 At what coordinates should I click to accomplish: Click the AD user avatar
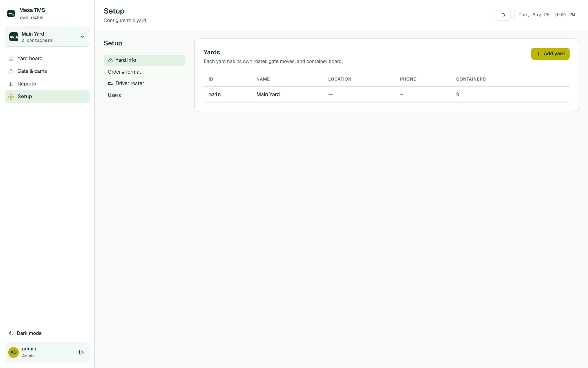[x=14, y=352]
